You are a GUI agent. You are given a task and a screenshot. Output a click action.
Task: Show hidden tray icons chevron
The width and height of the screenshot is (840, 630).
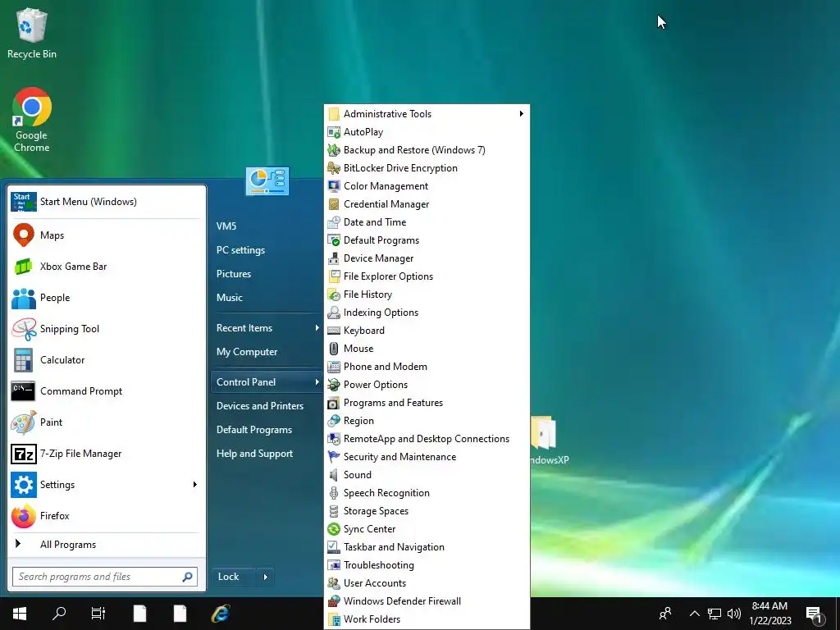click(x=694, y=614)
